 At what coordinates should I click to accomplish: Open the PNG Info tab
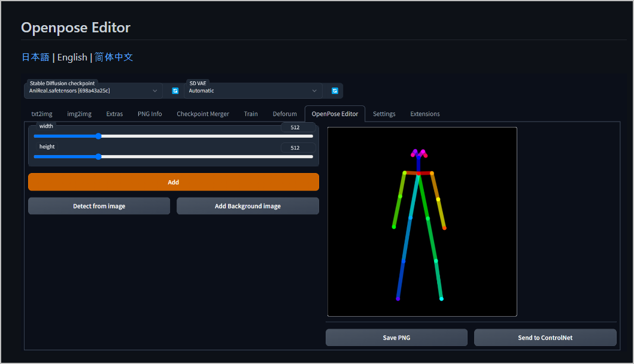click(x=150, y=113)
